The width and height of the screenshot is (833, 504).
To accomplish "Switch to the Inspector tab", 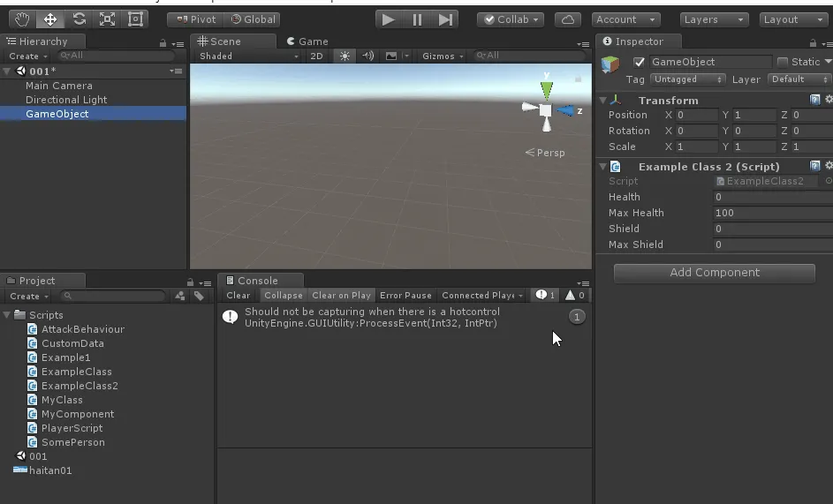I will point(639,41).
